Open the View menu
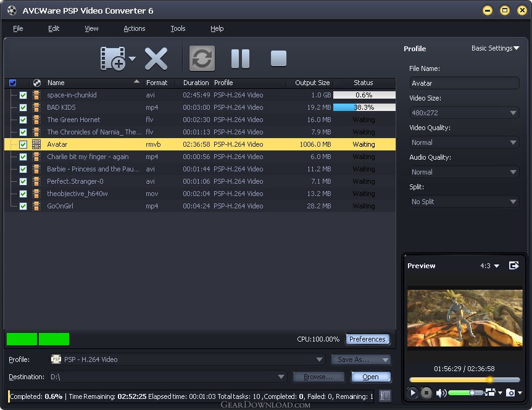Screen dimensions: 532x410 point(91,28)
